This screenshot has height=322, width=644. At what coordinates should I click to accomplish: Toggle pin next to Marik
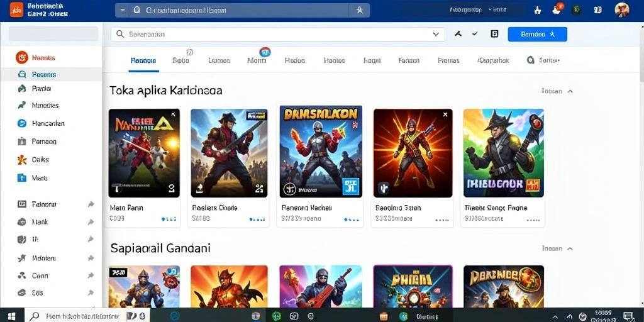91,222
